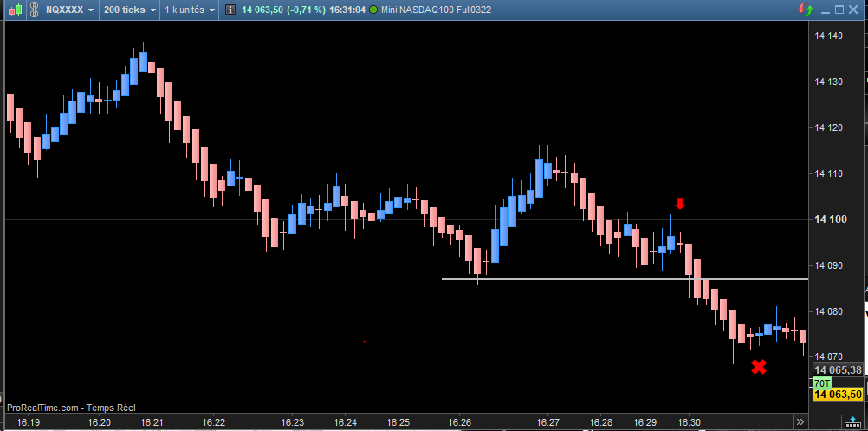The image size is (868, 431).
Task: Click the 14 140 price axis label
Action: [829, 36]
